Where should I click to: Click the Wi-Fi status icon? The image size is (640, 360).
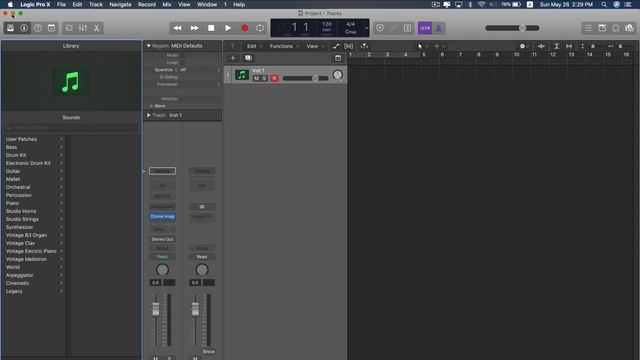482,4
